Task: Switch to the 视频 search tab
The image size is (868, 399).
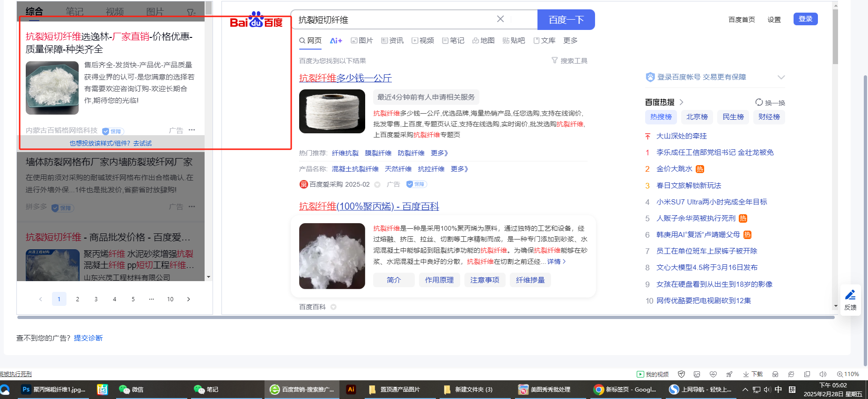Action: [x=423, y=41]
